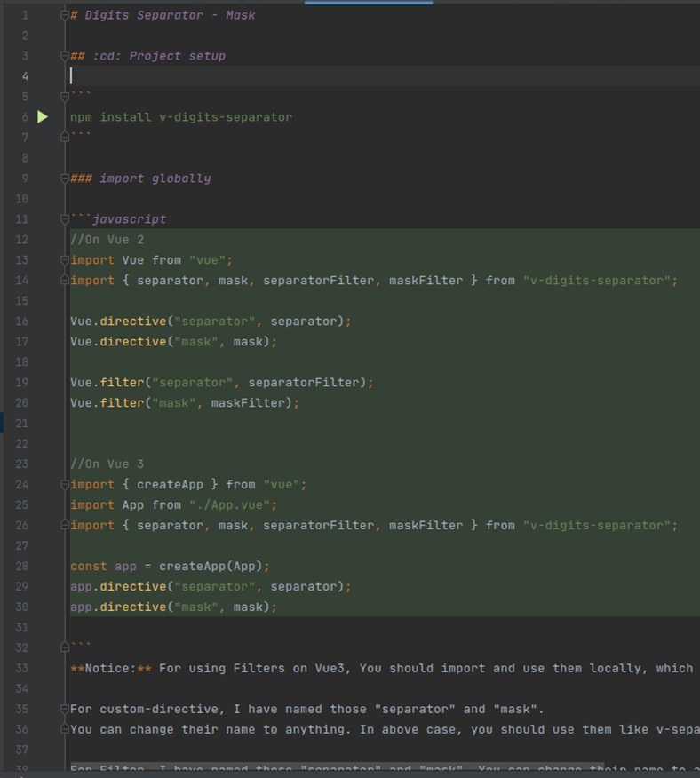Click the fold end marker on line 26

[65, 526]
